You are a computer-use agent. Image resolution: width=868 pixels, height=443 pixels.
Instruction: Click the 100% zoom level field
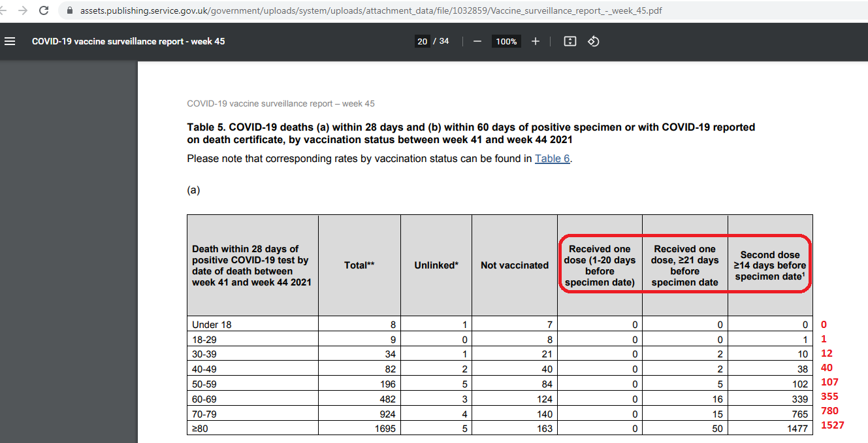coord(506,41)
